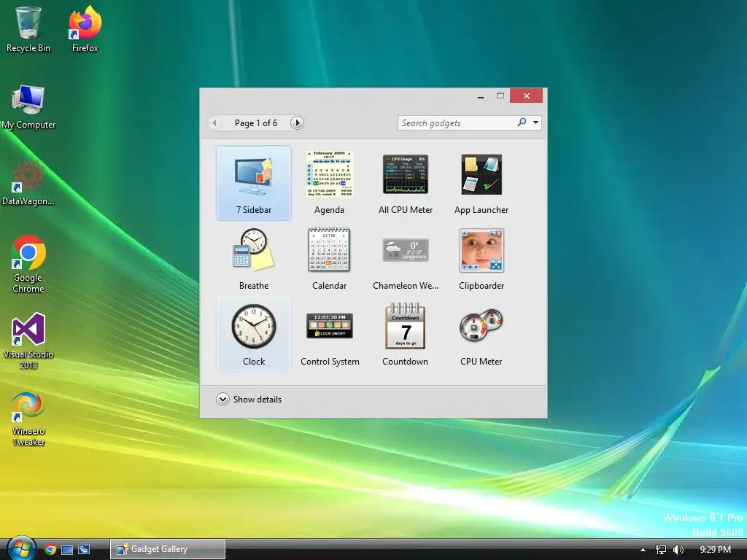Screen dimensions: 747x560
Task: Select the Breathe gadget icon
Action: point(253,250)
